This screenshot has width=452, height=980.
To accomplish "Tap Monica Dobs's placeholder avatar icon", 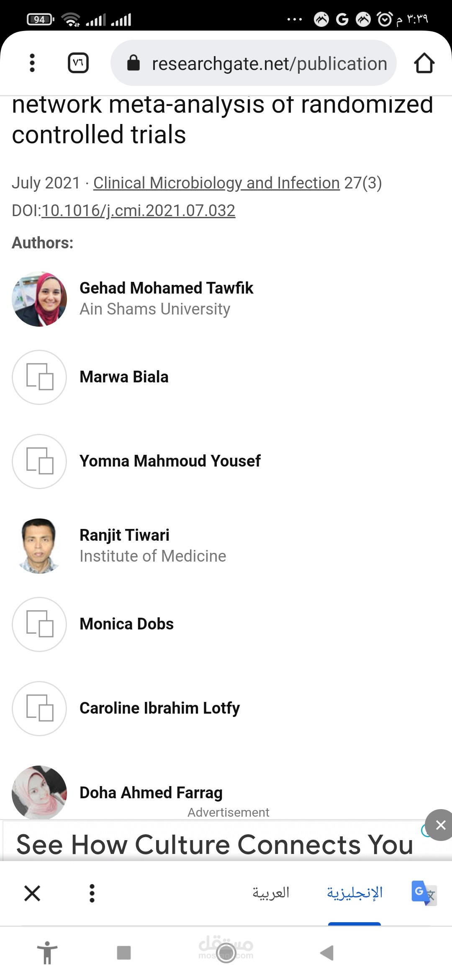I will [x=39, y=624].
